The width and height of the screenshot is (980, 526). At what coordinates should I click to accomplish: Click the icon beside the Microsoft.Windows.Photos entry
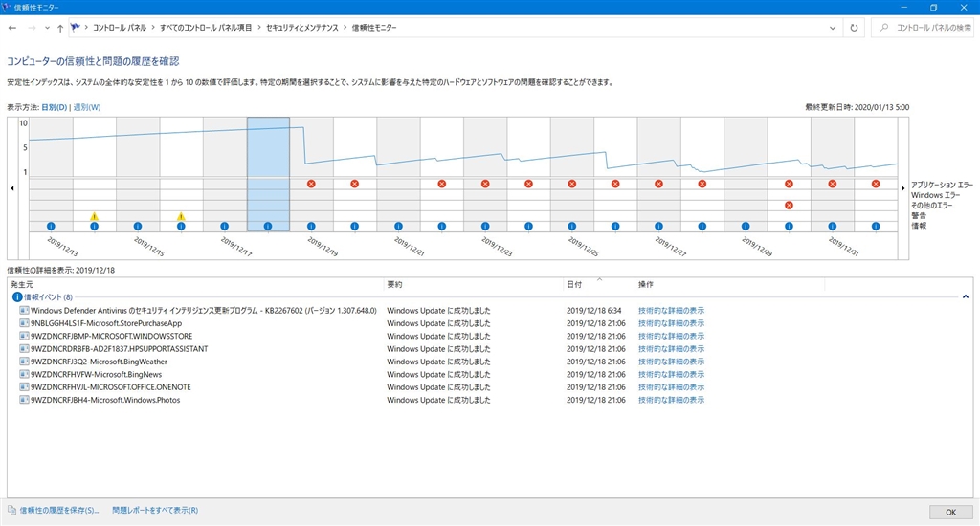[24, 400]
